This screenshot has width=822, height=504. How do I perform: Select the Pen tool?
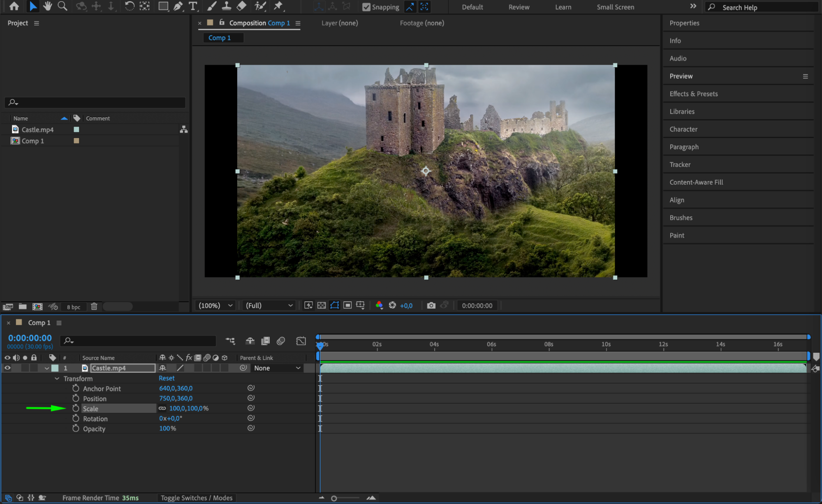(178, 6)
